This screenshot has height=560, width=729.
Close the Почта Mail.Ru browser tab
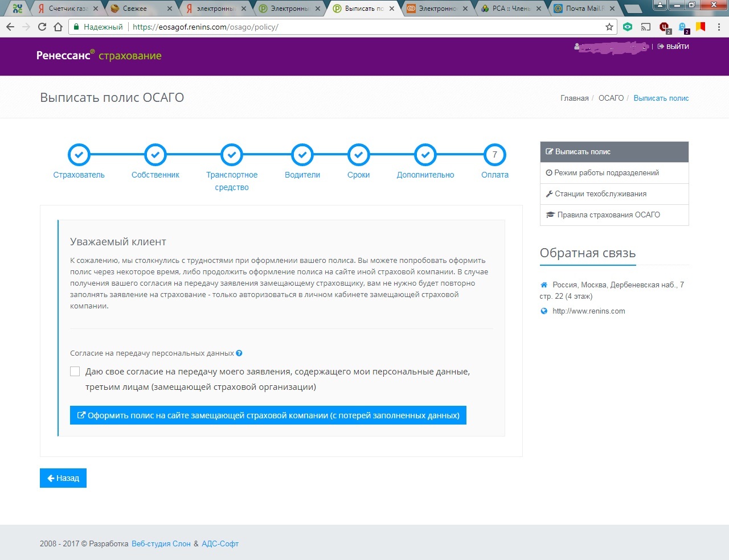[x=612, y=9]
